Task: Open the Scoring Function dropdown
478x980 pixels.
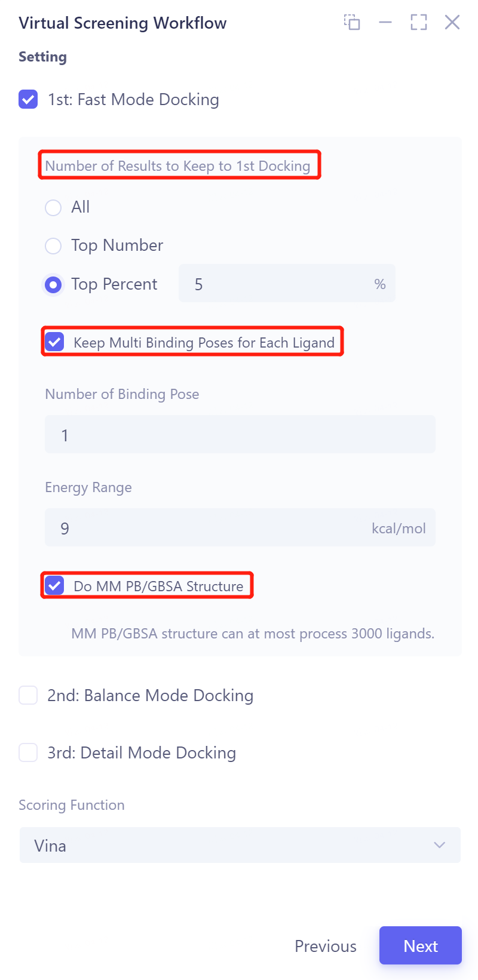Action: coord(240,845)
